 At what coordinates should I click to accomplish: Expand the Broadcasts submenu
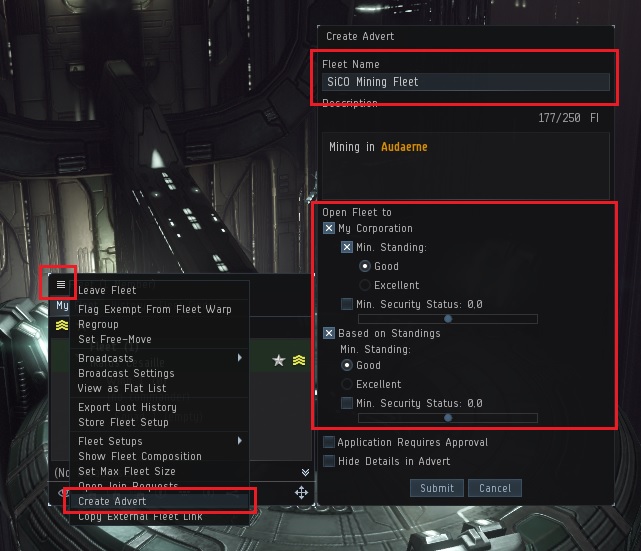pyautogui.click(x=160, y=358)
